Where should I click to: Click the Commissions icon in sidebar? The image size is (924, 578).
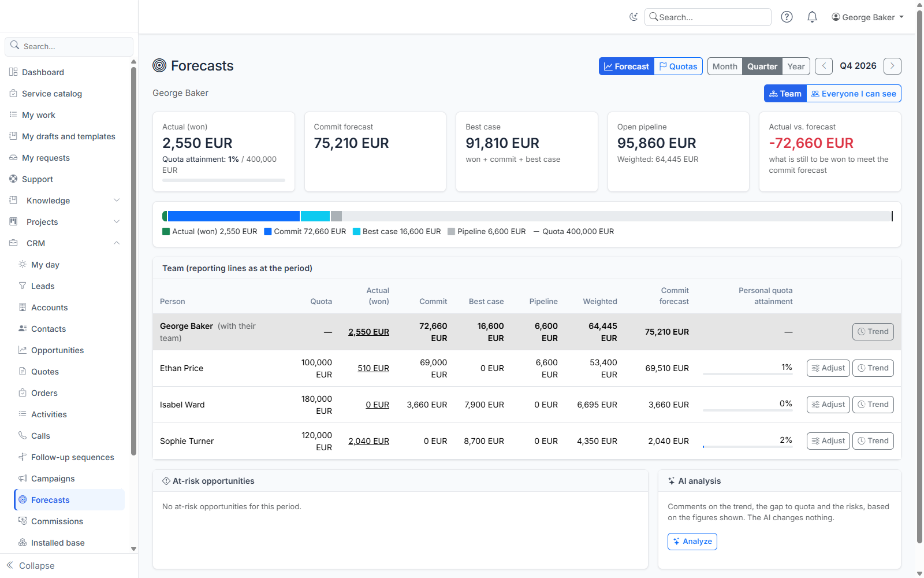click(x=23, y=521)
